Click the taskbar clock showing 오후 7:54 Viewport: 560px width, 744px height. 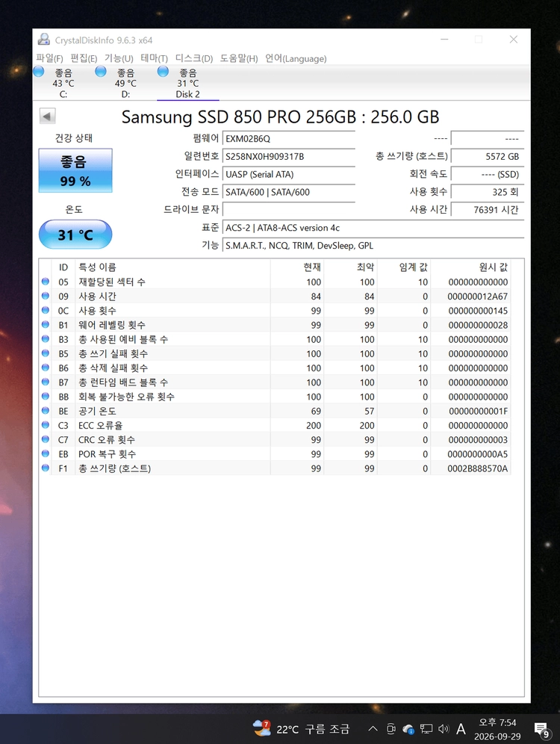(x=497, y=729)
